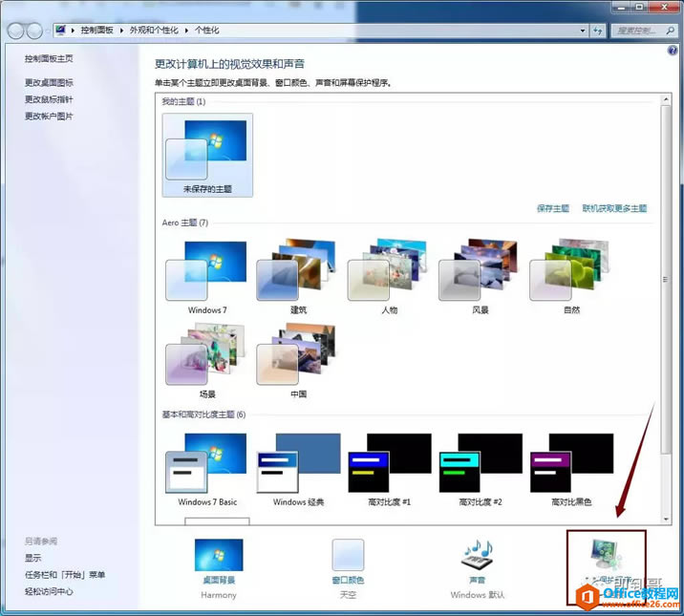Apply the 自然 (Nature) theme

pos(571,277)
